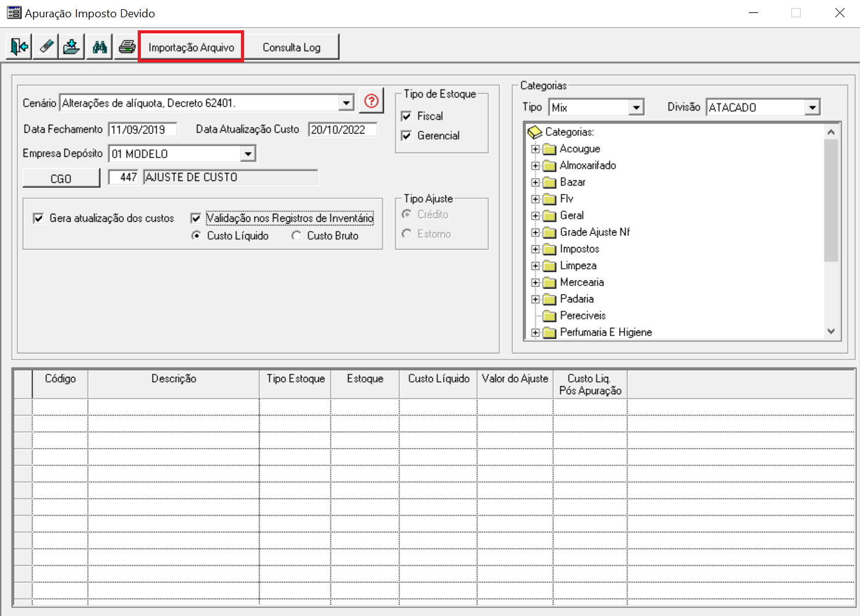Click the Custo Líquido column header
Screen dimensions: 860x616
pyautogui.click(x=439, y=384)
